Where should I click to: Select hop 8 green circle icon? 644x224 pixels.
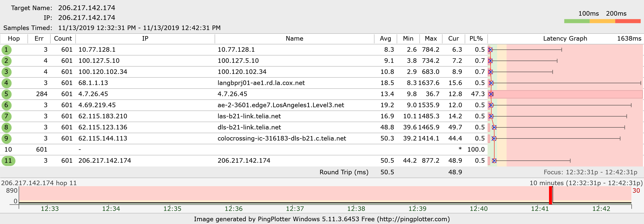click(6, 127)
